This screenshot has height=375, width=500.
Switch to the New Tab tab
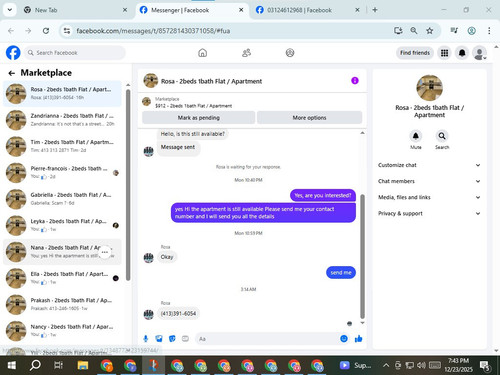pos(75,10)
